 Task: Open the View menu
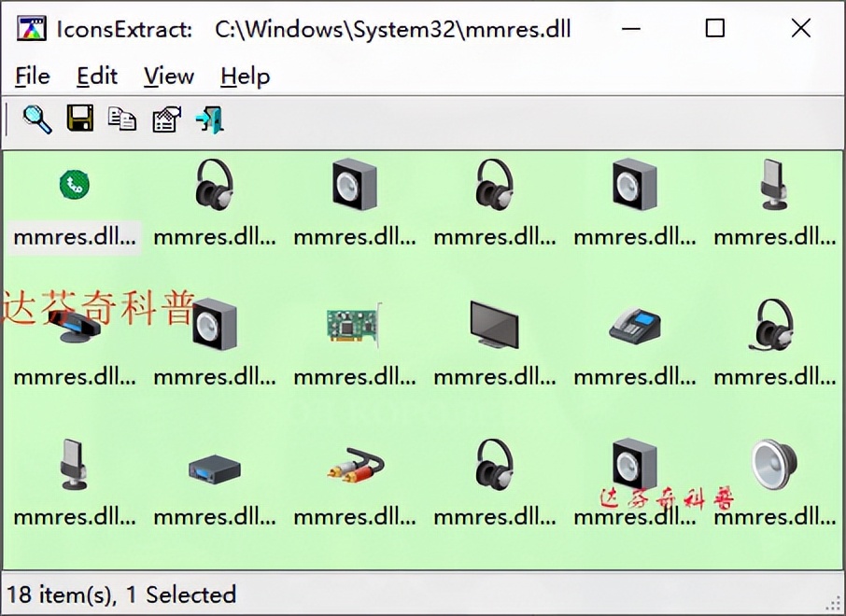click(x=167, y=77)
